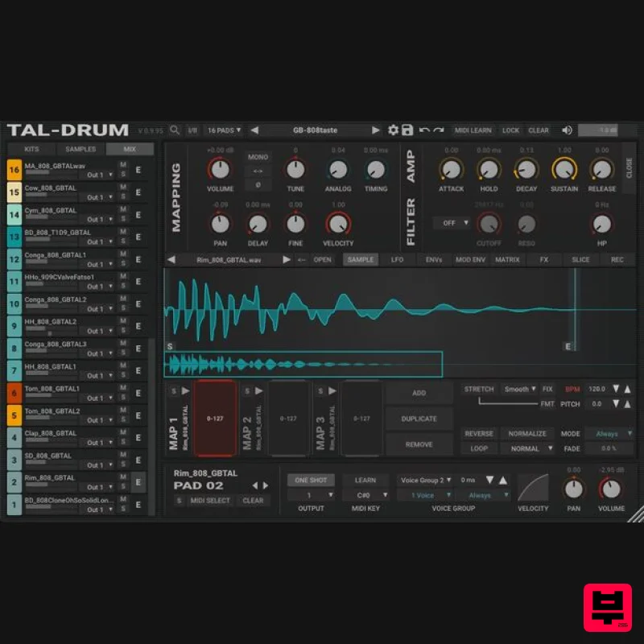
Task: Turn the SUSTAIN knob in the AMP section
Action: 564,170
